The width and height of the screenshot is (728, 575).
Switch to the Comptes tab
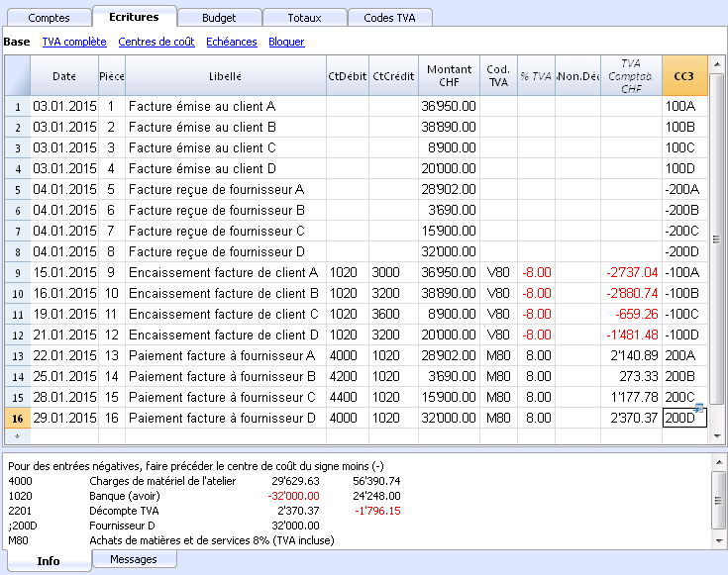pos(49,18)
